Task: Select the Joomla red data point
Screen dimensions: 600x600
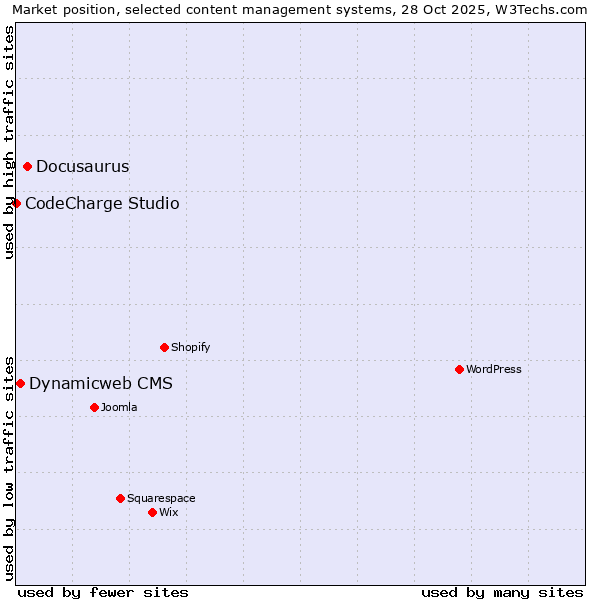Action: pyautogui.click(x=94, y=407)
